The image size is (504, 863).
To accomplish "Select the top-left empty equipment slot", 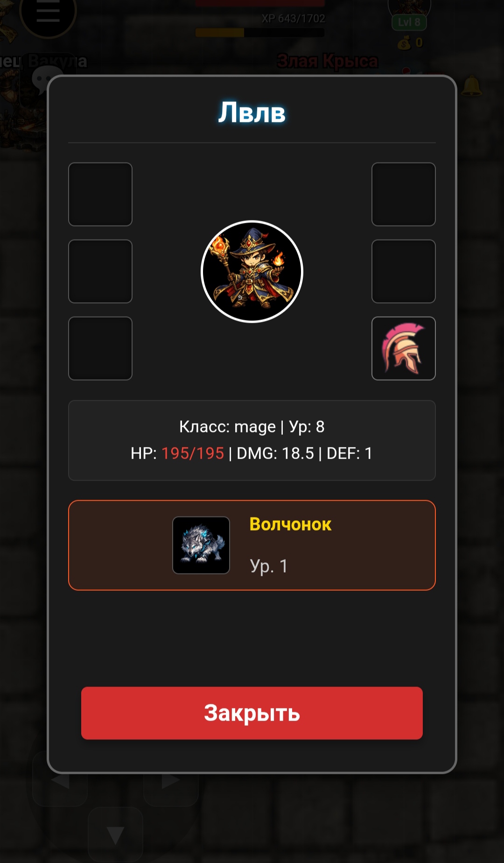I will point(100,194).
